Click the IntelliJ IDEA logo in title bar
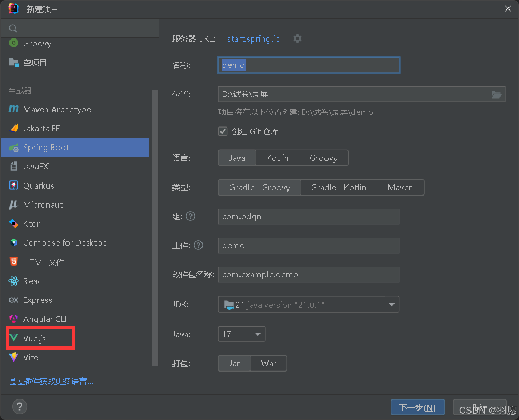 click(x=14, y=8)
